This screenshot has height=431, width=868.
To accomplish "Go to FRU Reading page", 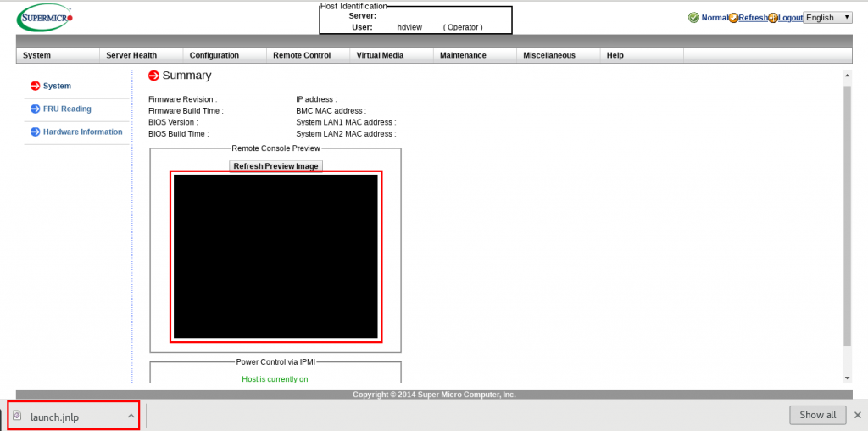I will pos(67,109).
